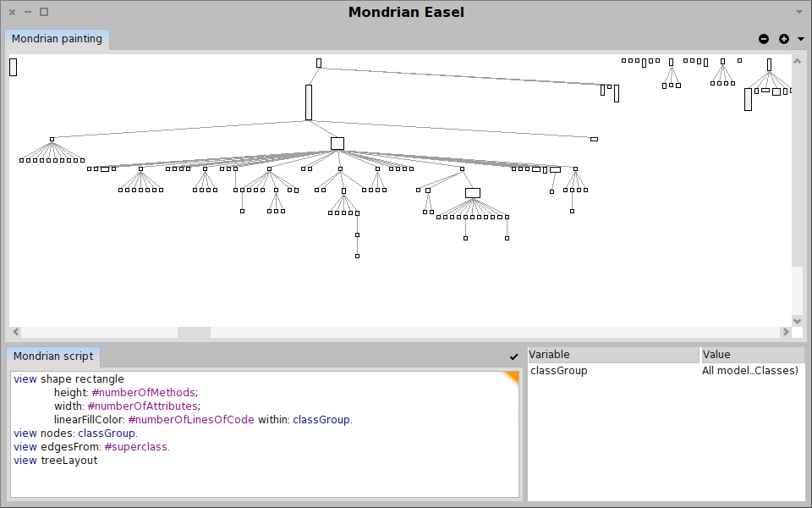Zoom out with the minus icon
812x508 pixels.
pyautogui.click(x=763, y=39)
